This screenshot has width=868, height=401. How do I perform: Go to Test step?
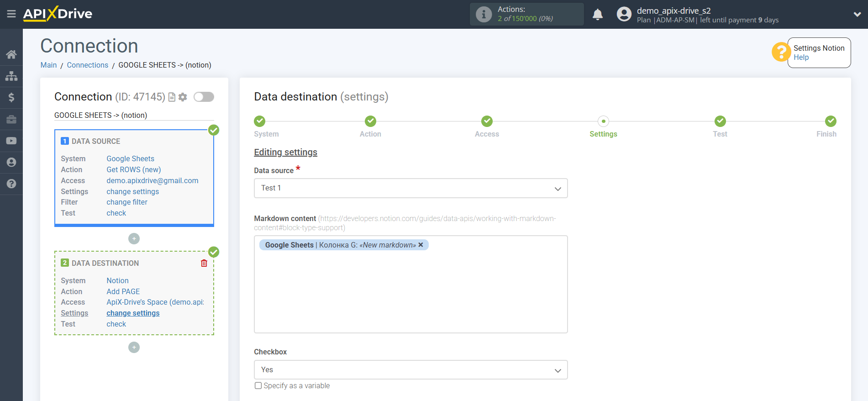[x=720, y=121]
